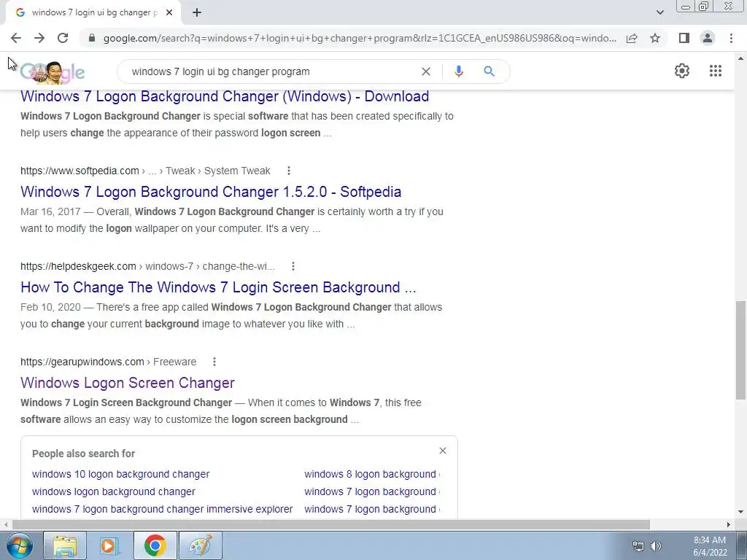The height and width of the screenshot is (560, 747).
Task: Open 'Windows 7 Logon Background Changer (Windows) - Download'
Action: [225, 96]
